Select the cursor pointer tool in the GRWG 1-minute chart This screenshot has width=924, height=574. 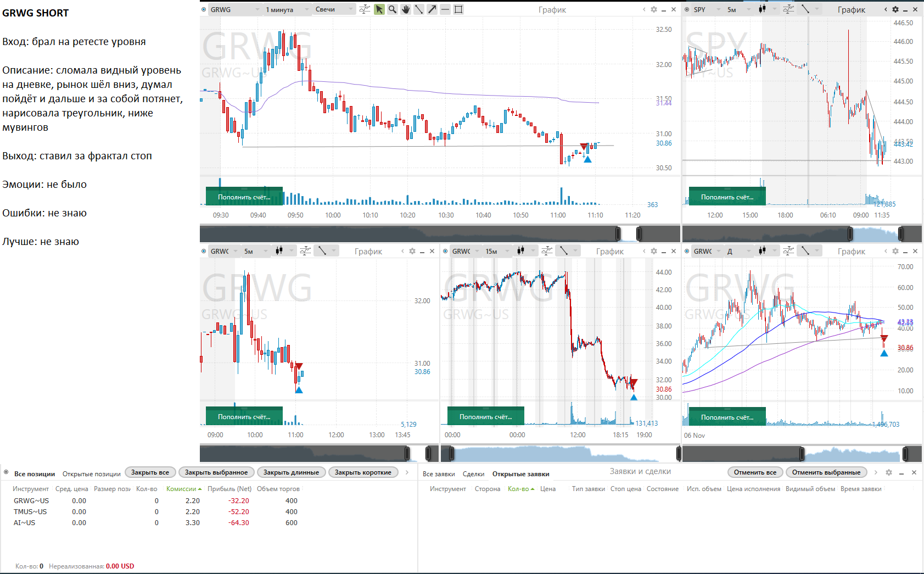379,9
